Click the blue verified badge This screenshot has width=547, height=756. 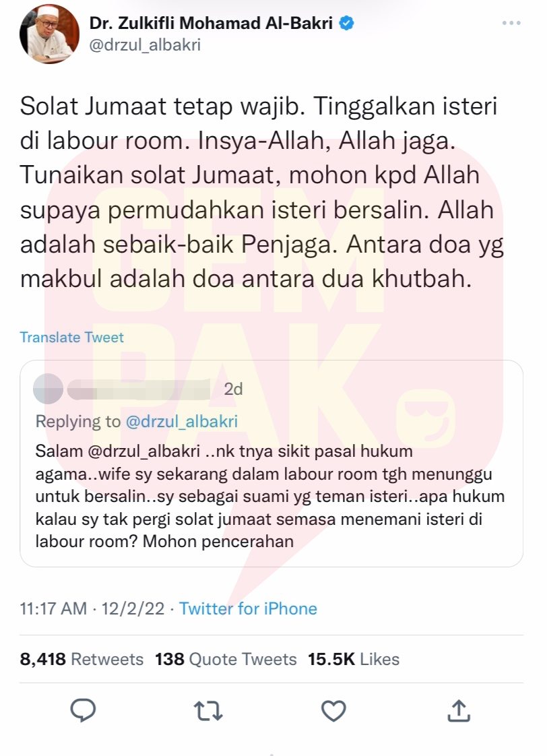[x=346, y=23]
